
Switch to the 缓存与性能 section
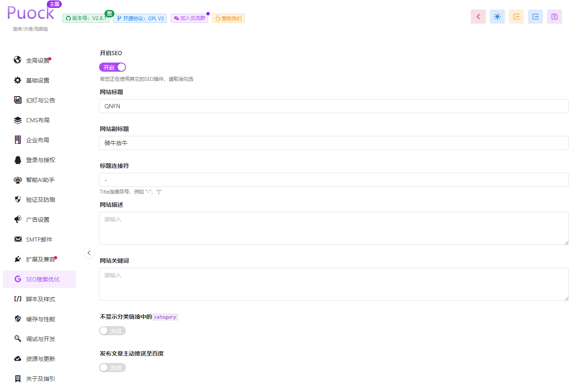click(40, 319)
